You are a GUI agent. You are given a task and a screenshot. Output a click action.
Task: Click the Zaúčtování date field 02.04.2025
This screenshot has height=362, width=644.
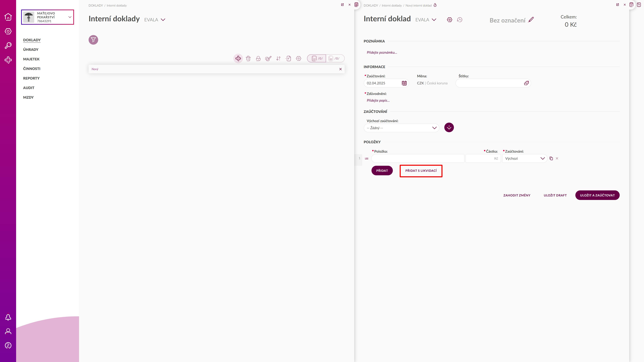coord(386,83)
